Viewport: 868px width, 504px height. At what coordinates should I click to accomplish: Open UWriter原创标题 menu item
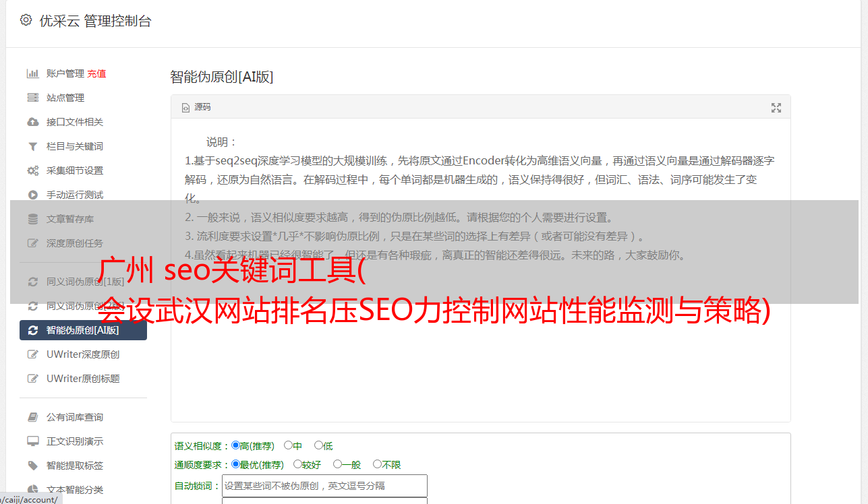click(x=83, y=379)
